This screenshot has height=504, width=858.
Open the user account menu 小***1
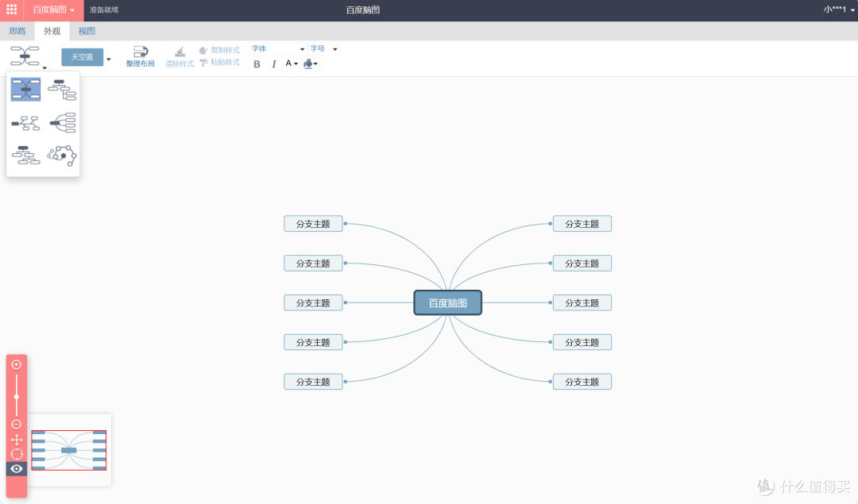coord(839,10)
